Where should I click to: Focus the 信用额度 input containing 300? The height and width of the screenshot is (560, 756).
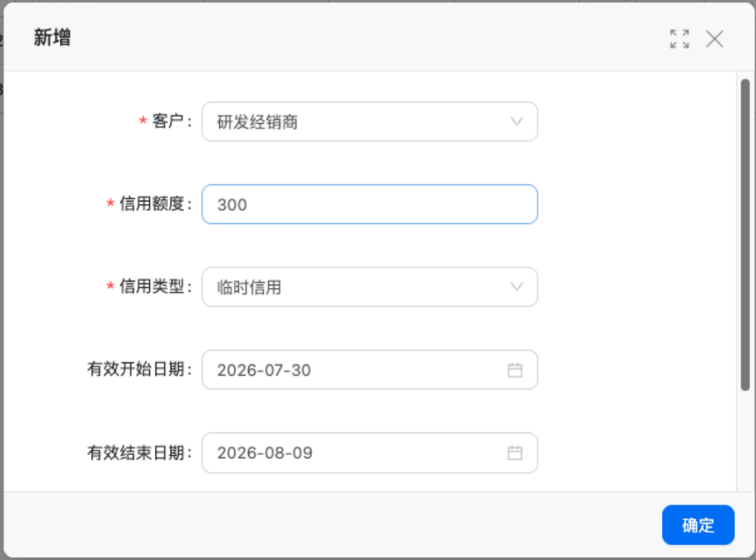(369, 205)
